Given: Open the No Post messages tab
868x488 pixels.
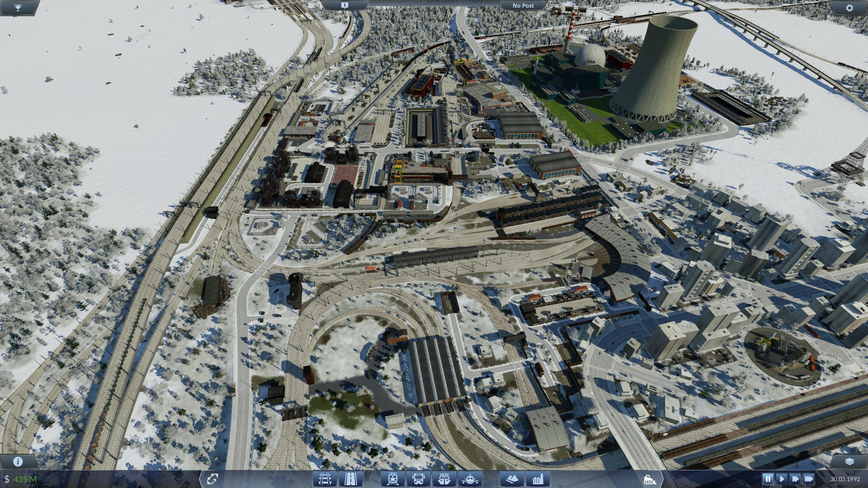Looking at the screenshot, I should click(523, 5).
